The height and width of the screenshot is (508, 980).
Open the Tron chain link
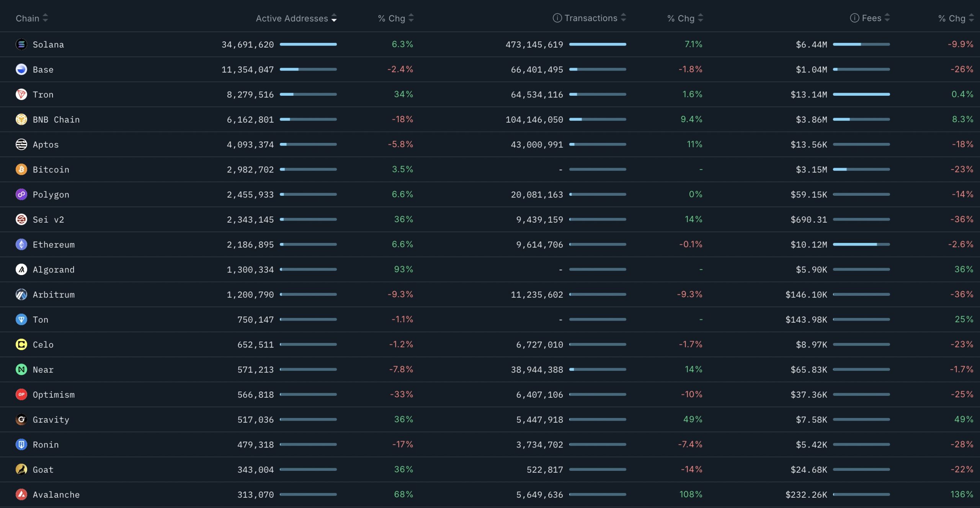43,95
